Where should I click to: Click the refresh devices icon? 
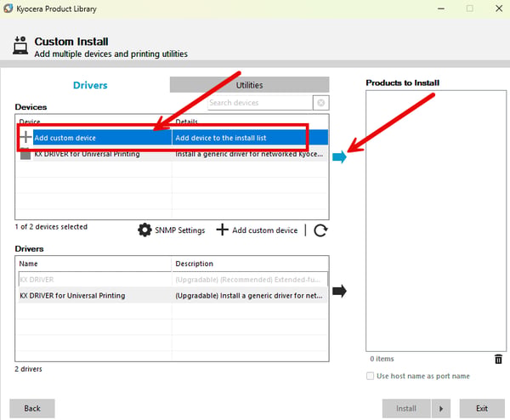coord(320,230)
